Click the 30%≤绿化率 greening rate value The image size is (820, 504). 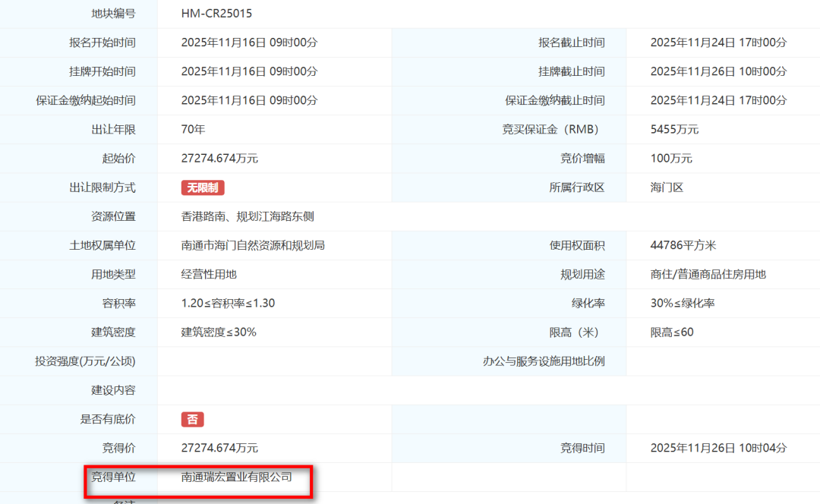coord(683,303)
